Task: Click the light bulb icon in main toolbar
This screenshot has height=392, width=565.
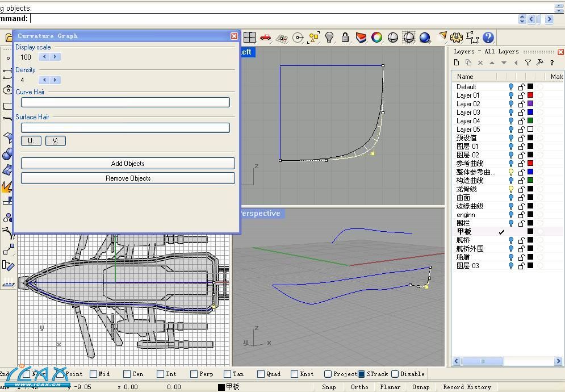Action: coord(329,37)
